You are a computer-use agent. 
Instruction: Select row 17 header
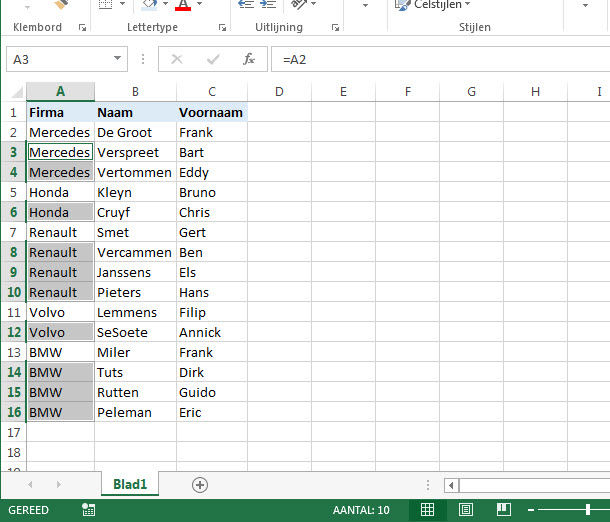13,433
